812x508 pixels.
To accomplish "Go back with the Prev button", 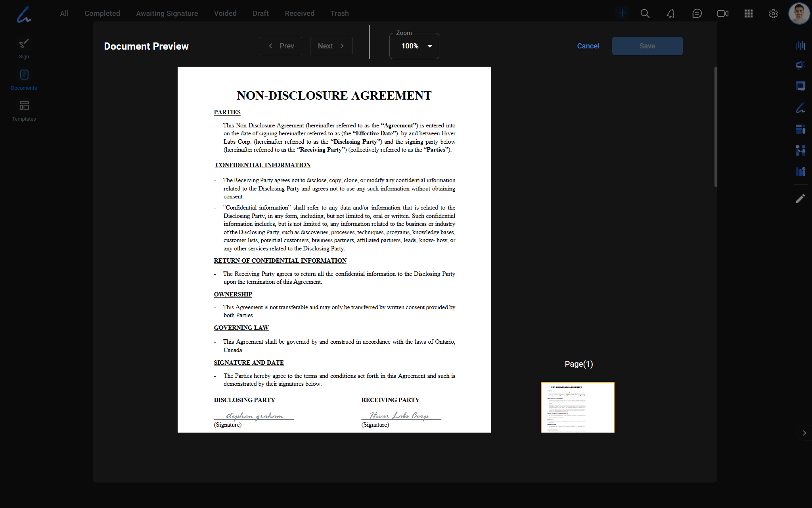I will [281, 46].
